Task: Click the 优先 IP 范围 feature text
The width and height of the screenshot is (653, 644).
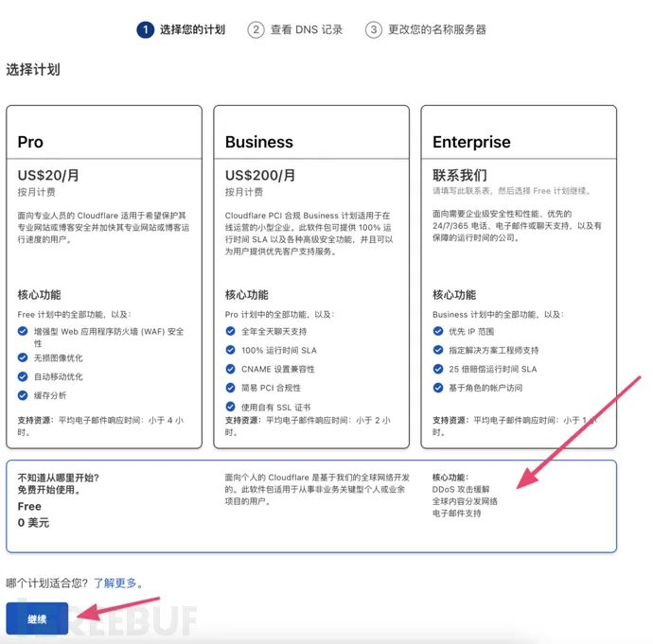Action: [471, 332]
